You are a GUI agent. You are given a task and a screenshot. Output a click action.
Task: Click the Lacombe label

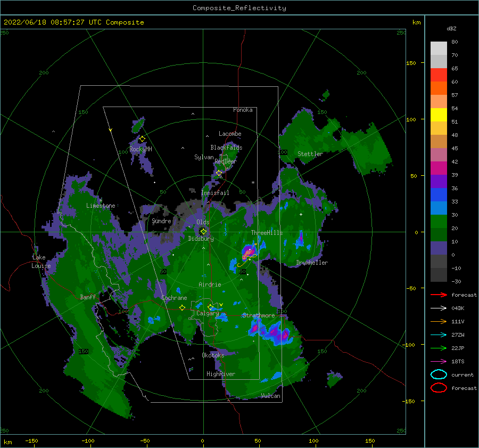pyautogui.click(x=230, y=134)
